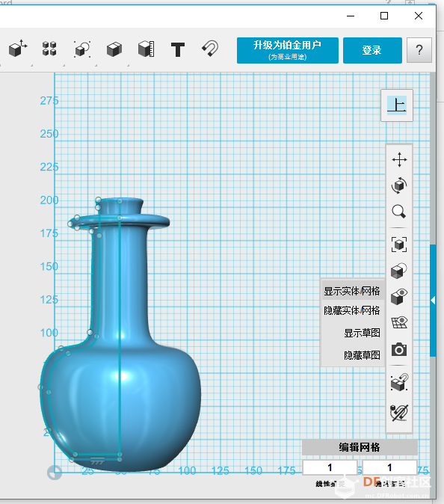444x504 pixels.
Task: Click the 上 face of the view cube
Action: click(397, 105)
